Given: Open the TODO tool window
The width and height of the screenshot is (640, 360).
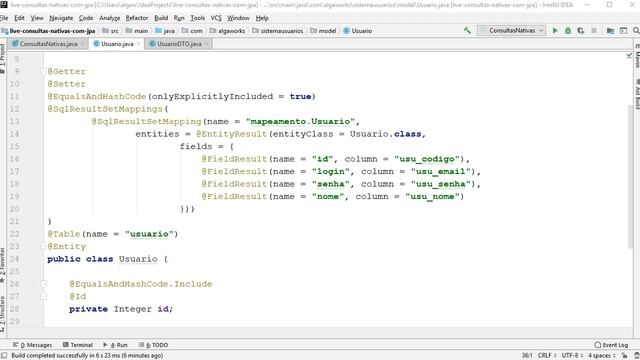Looking at the screenshot, I should pyautogui.click(x=153, y=345).
